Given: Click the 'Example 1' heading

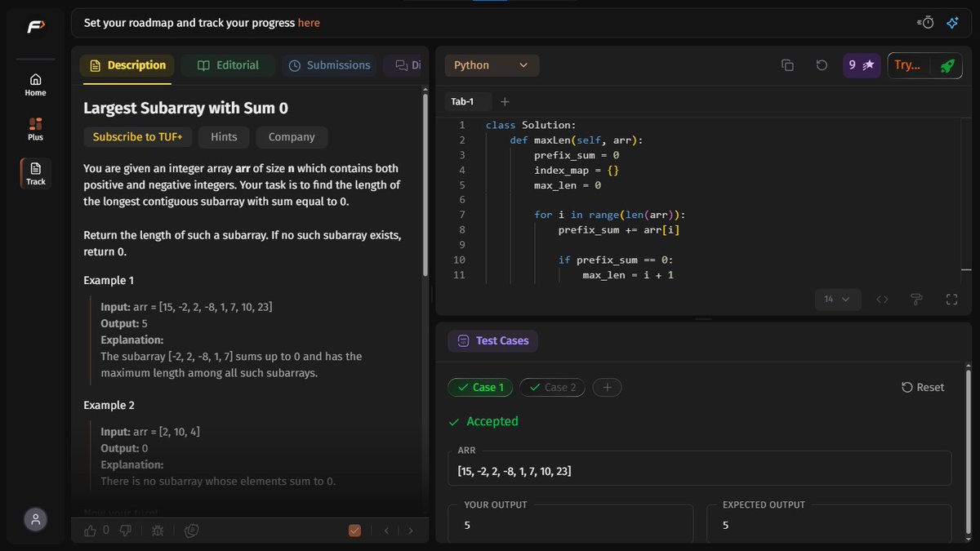Looking at the screenshot, I should pos(109,281).
